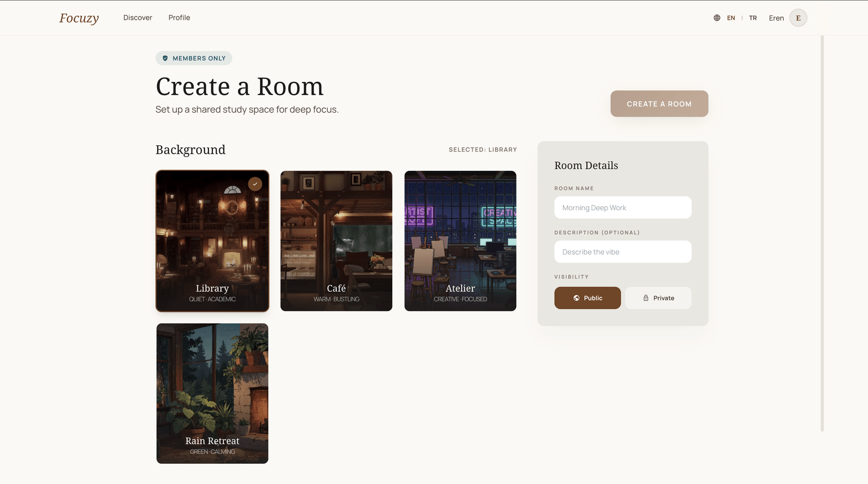The width and height of the screenshot is (868, 484).
Task: Click the shield icon in Members Only badge
Action: click(x=165, y=58)
